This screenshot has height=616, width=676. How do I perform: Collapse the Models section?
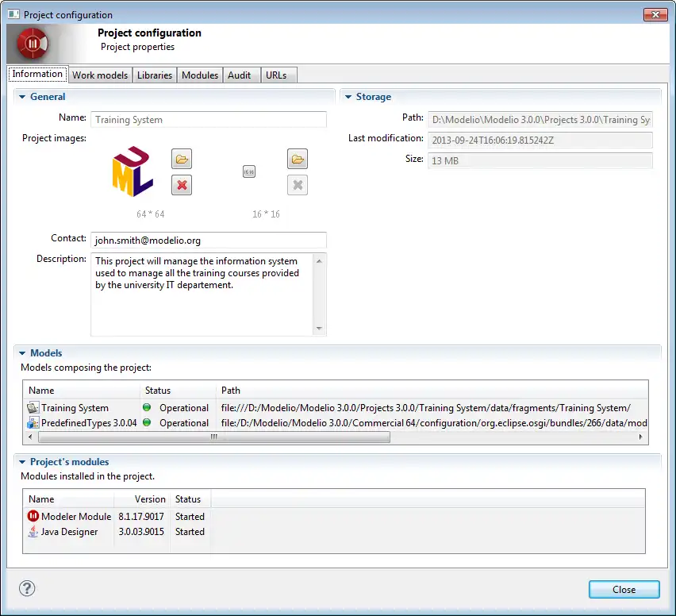pyautogui.click(x=22, y=353)
